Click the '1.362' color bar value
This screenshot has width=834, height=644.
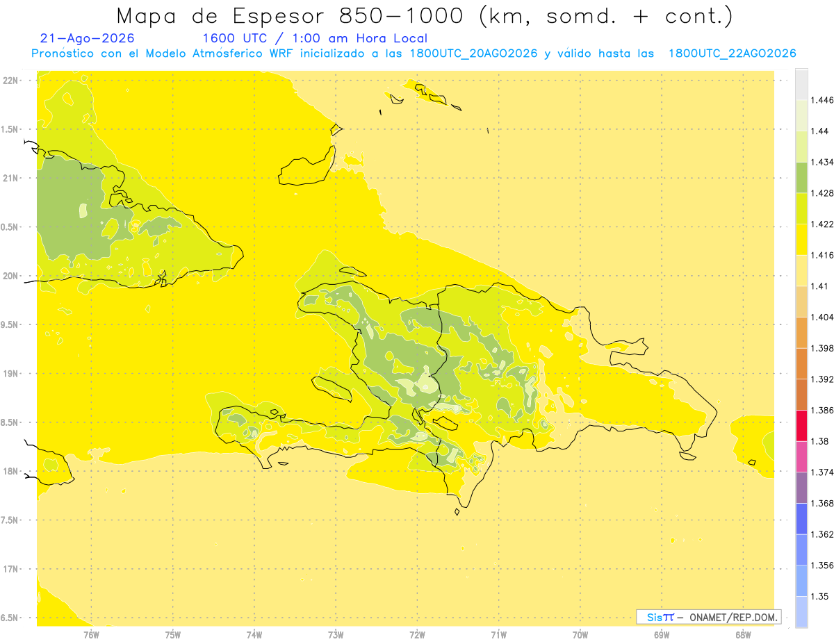click(x=823, y=534)
